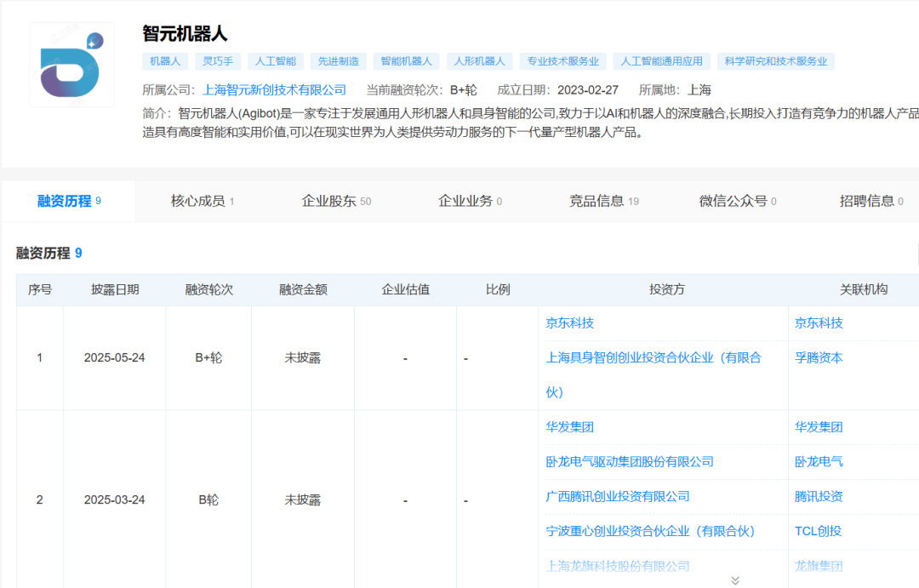Open investor 京东科技 in 投资方 column
This screenshot has width=919, height=588.
[x=569, y=323]
